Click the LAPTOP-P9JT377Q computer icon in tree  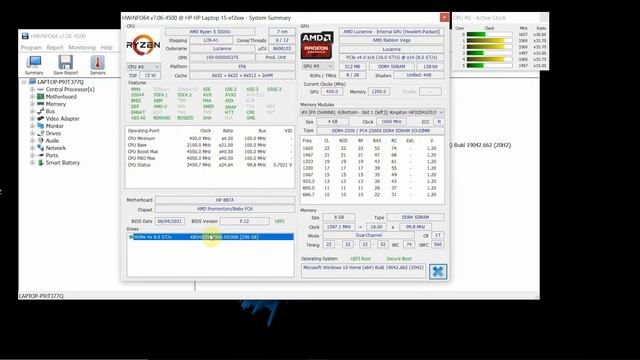click(x=32, y=82)
